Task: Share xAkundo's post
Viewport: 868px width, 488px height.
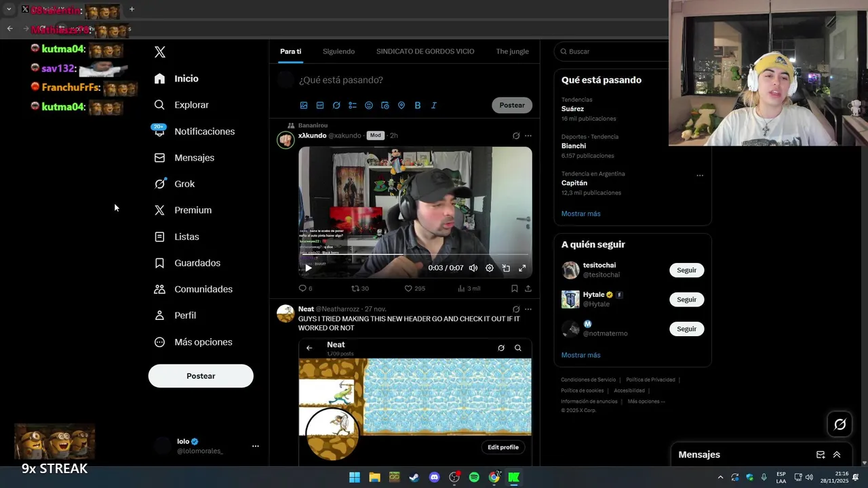Action: pos(528,289)
